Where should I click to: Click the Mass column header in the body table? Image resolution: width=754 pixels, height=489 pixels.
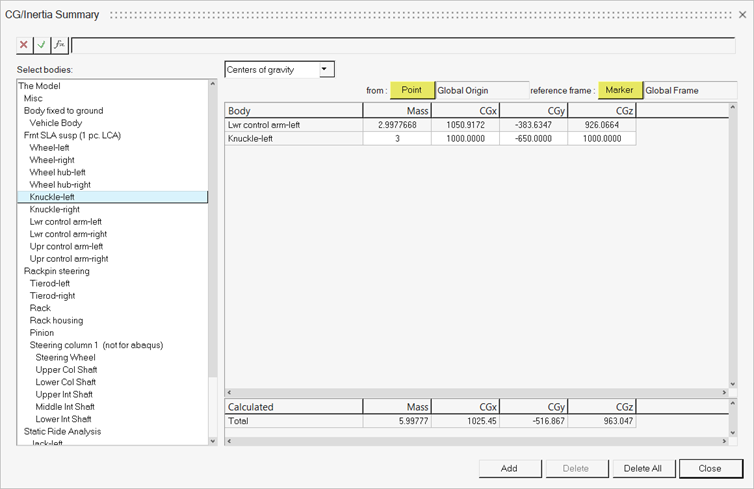[x=397, y=111]
